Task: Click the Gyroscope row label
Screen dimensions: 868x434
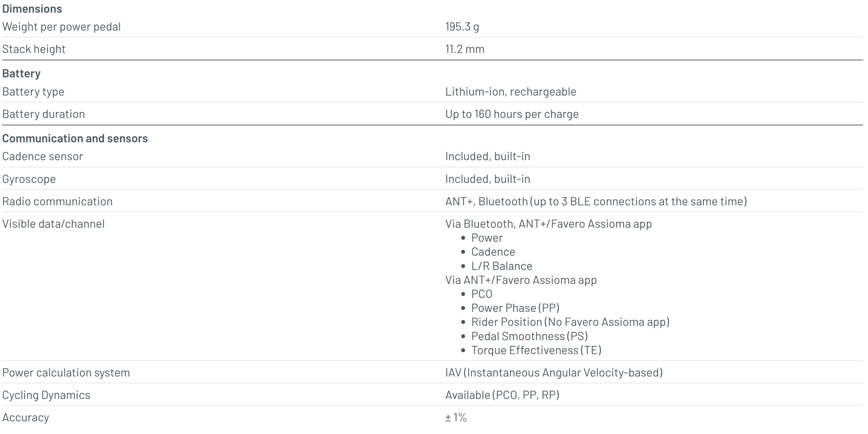Action: pyautogui.click(x=29, y=179)
